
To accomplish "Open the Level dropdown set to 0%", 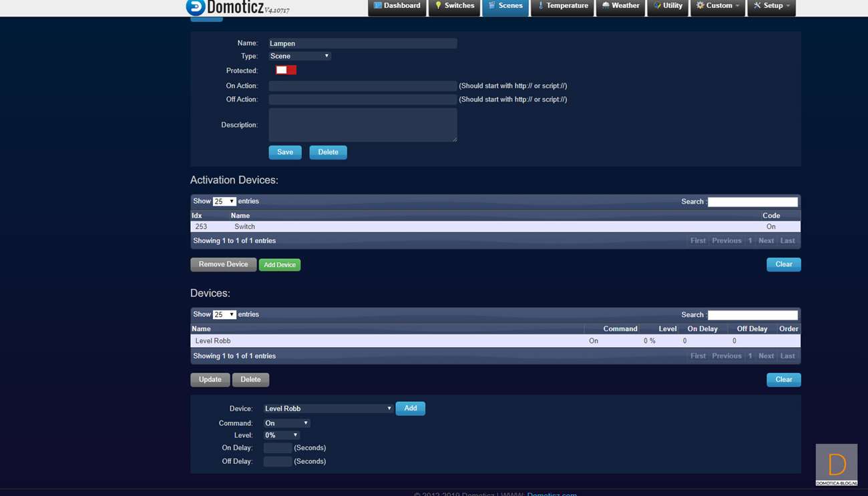I will 281,435.
